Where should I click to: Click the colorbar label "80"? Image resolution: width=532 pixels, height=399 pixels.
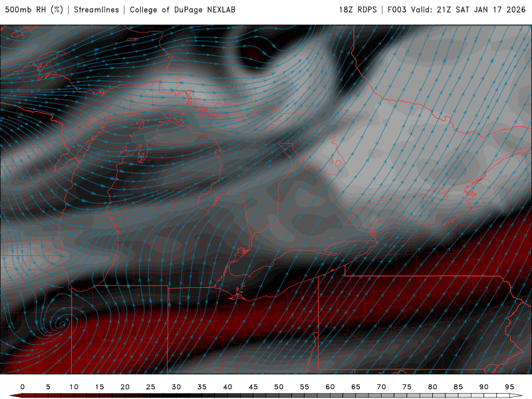tap(432, 387)
